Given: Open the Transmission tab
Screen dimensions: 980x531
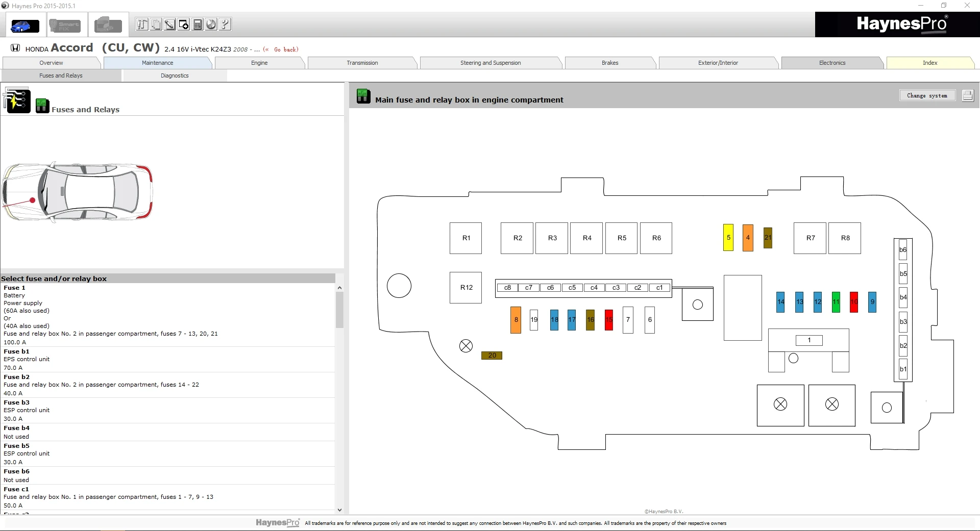Looking at the screenshot, I should click(362, 63).
